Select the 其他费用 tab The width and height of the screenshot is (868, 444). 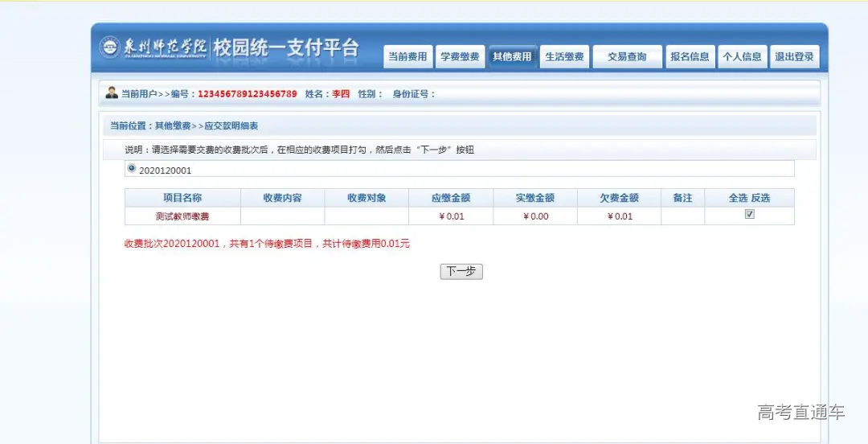(512, 56)
